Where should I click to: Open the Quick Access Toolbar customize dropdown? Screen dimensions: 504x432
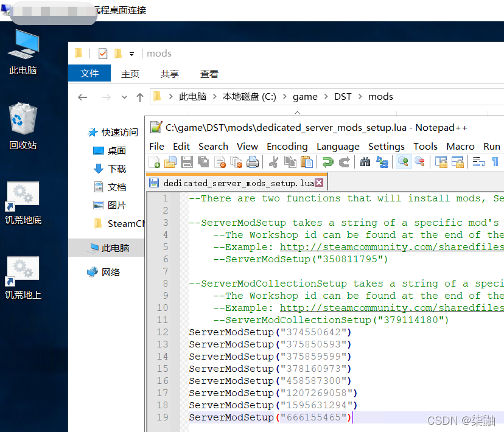tap(132, 54)
